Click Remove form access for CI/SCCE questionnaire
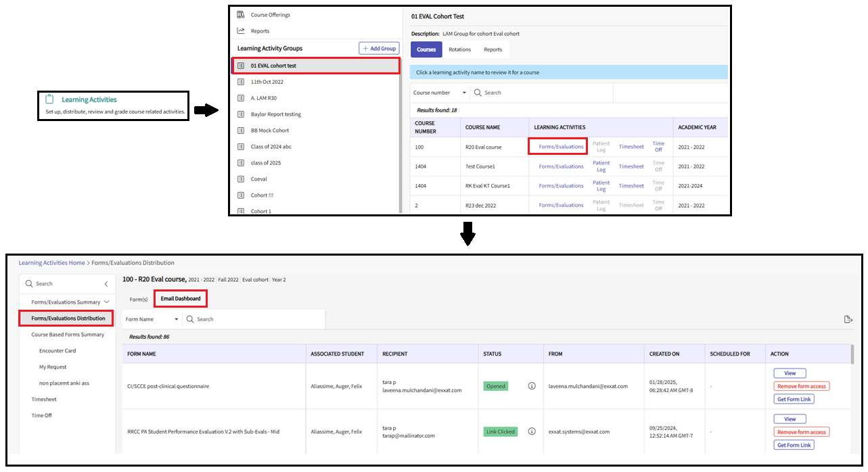Viewport: 868px width, 472px height. [x=801, y=386]
